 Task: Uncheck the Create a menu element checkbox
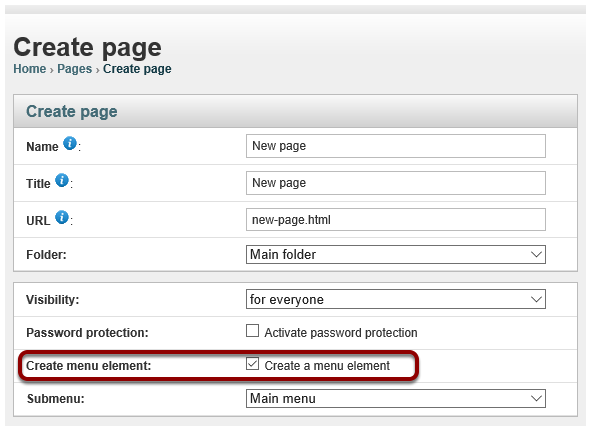253,364
